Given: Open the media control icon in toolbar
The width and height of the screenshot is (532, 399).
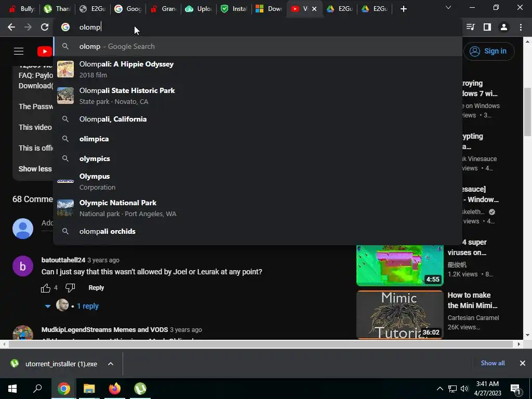Looking at the screenshot, I should point(471,27).
